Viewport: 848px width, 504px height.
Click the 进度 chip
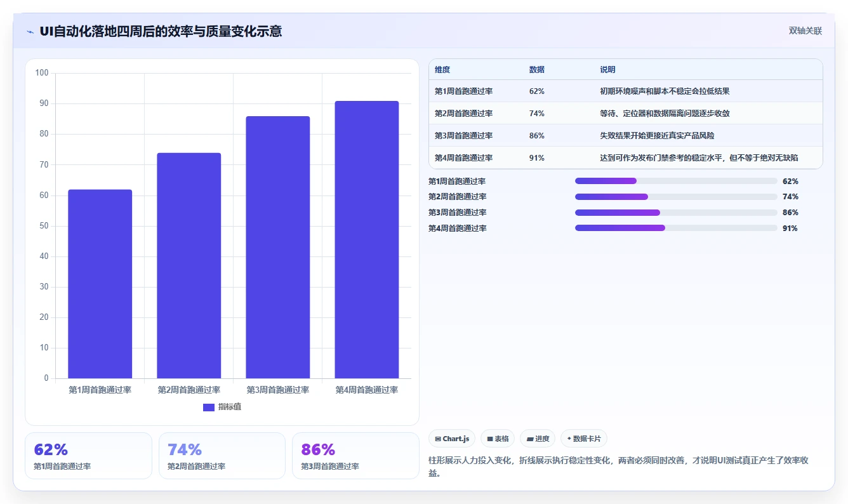click(538, 439)
